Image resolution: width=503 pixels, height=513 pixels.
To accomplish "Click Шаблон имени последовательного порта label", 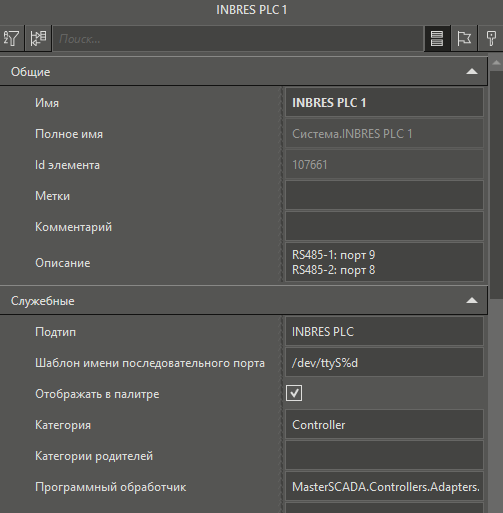I will [150, 363].
